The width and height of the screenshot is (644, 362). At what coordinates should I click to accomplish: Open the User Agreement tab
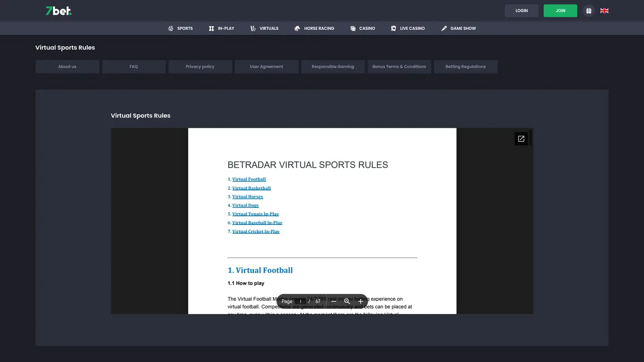[267, 67]
